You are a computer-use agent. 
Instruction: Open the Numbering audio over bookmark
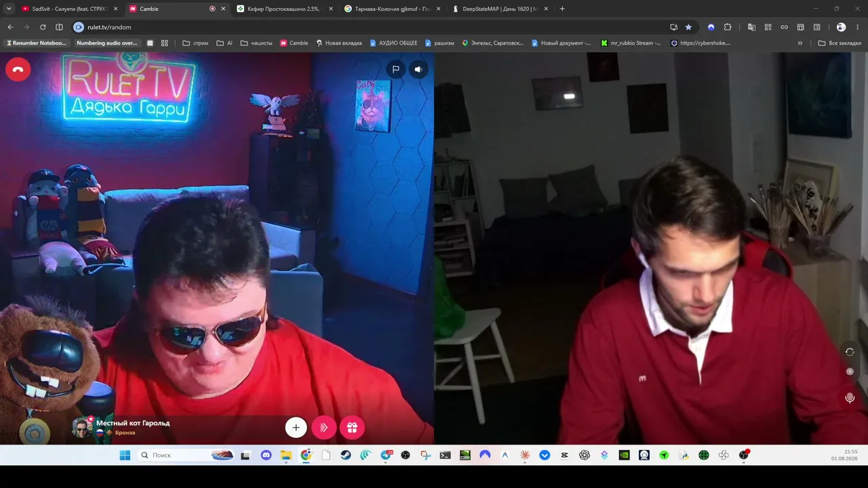pyautogui.click(x=106, y=43)
